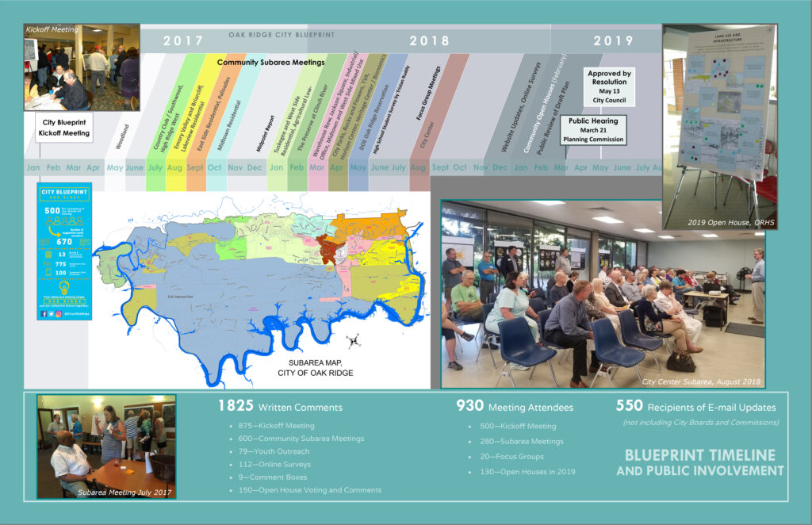
Task: Open the 2019 Open House, ORHS photo
Action: pos(720,127)
